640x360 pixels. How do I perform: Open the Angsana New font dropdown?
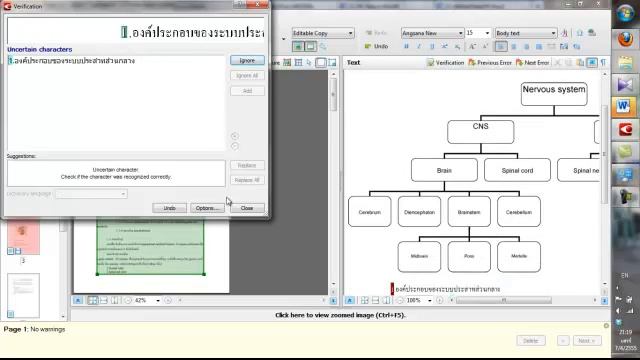tap(432, 33)
